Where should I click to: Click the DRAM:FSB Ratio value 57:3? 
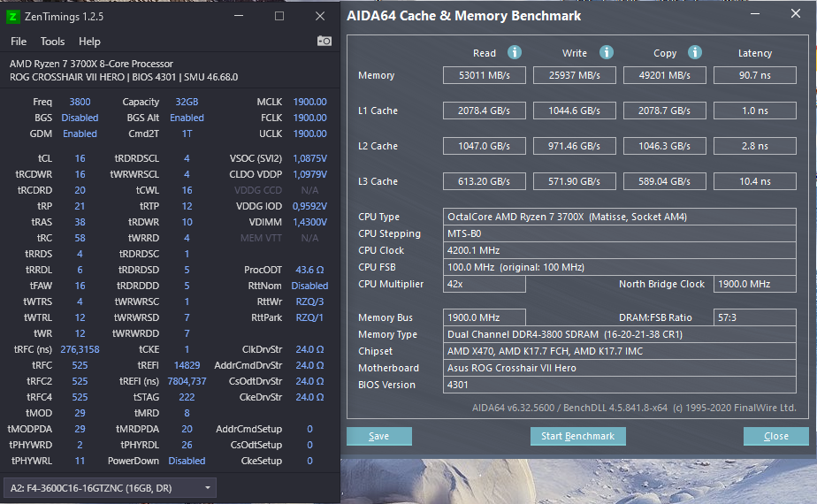[x=754, y=317]
